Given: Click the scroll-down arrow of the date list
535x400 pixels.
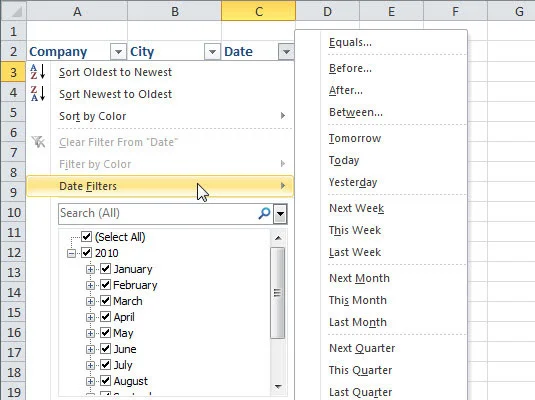Looking at the screenshot, I should click(x=278, y=386).
